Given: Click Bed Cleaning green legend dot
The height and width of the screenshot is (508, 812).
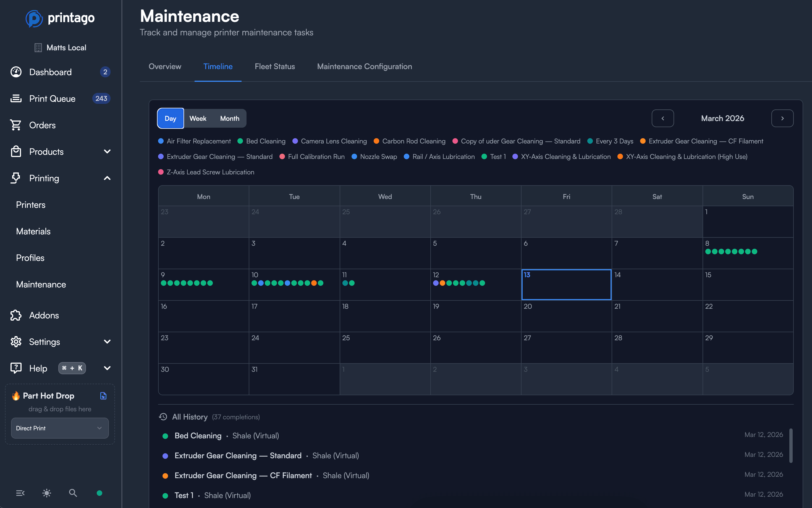Looking at the screenshot, I should (240, 141).
